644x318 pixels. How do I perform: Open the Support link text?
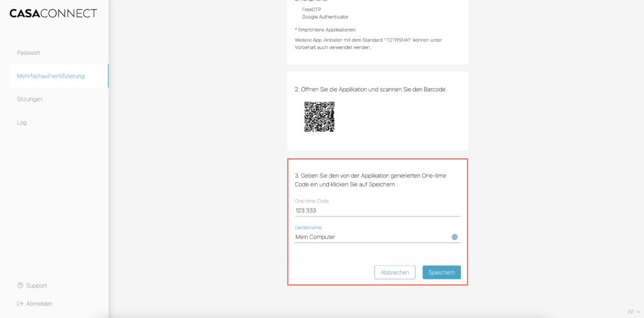36,285
